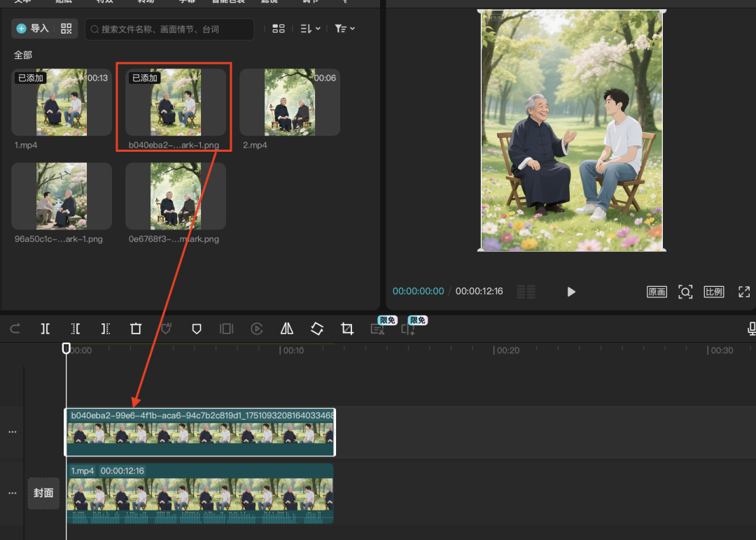
Task: Select the 2.mp4 media thumbnail
Action: click(x=290, y=102)
